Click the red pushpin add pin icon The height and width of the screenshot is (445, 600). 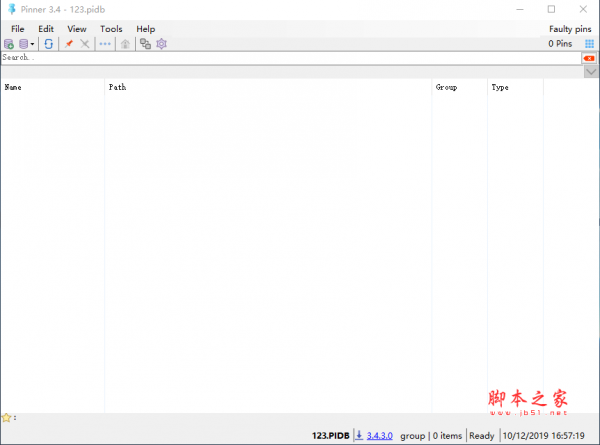tap(69, 44)
